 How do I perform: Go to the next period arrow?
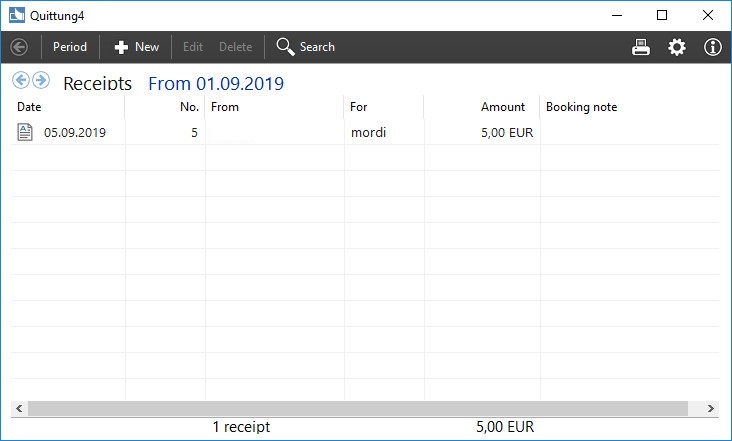(x=41, y=80)
